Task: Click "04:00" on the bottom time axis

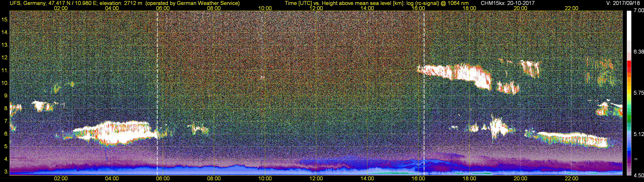Action: (x=112, y=179)
